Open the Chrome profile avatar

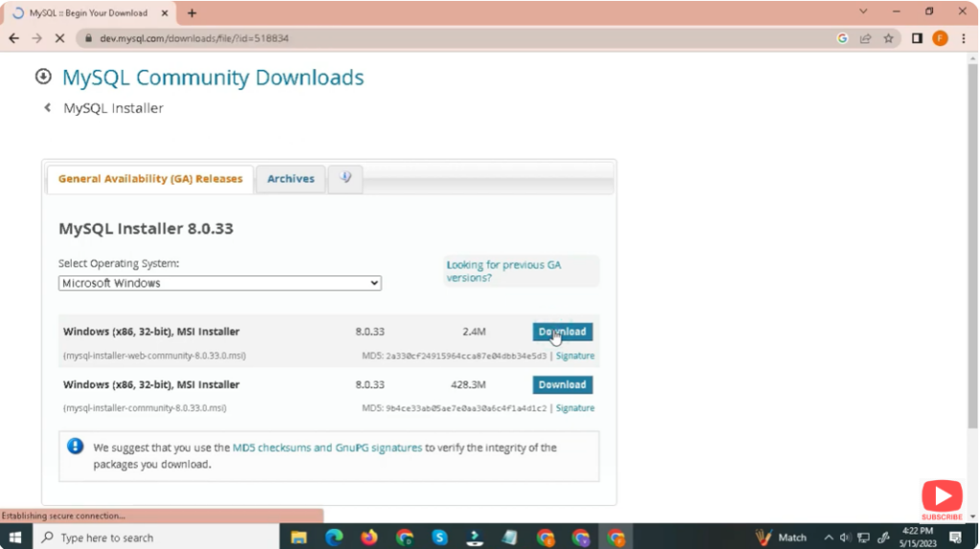940,38
